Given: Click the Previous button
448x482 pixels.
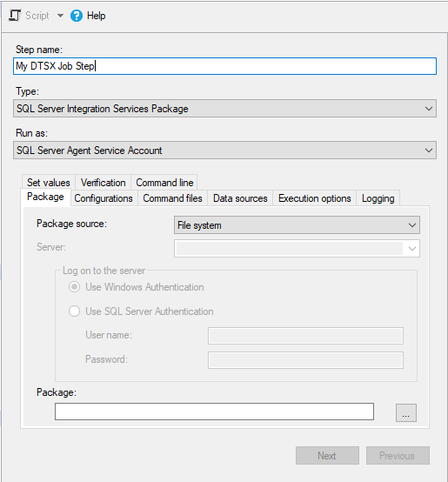Looking at the screenshot, I should [x=398, y=455].
